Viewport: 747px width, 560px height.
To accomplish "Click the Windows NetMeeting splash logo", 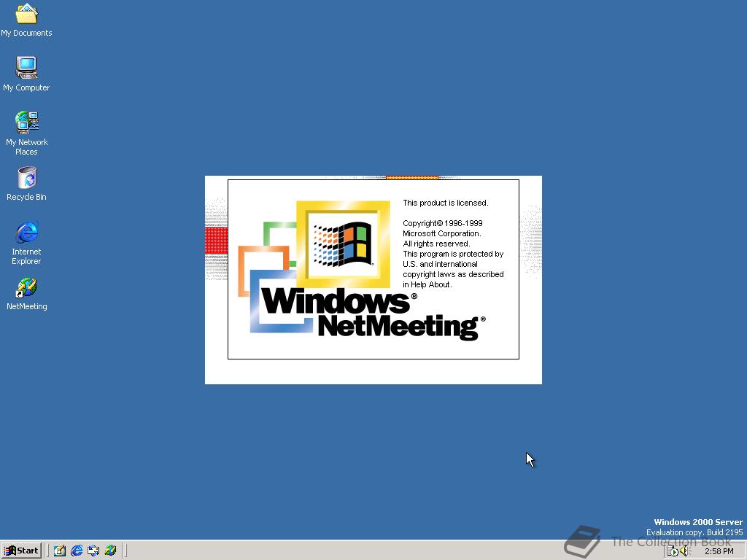I will tap(362, 270).
